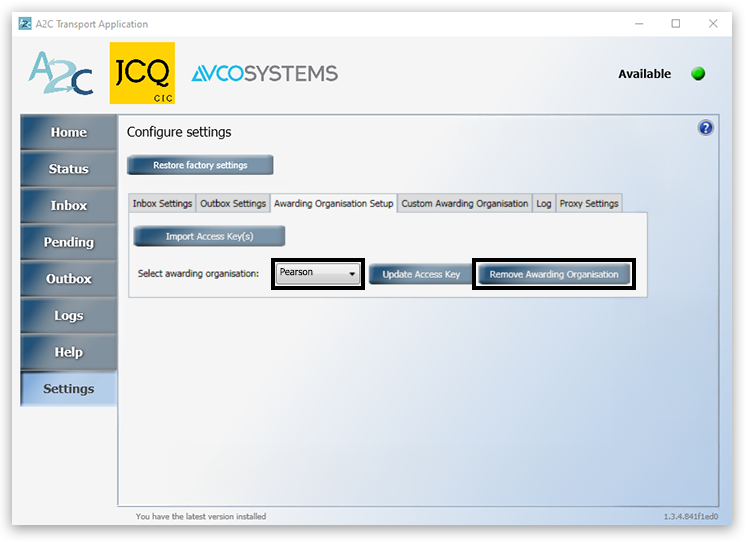Maximize the A2C Transport Application window
The width and height of the screenshot is (750, 543).
676,24
